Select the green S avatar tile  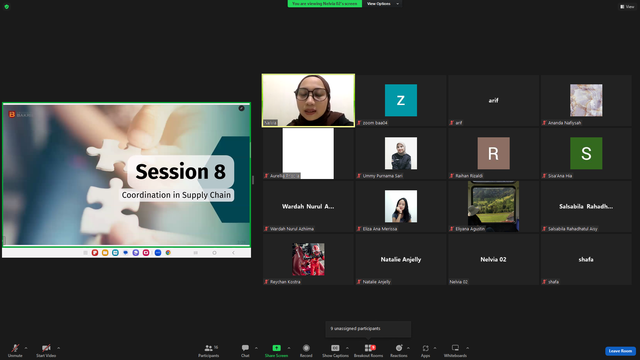pos(586,153)
